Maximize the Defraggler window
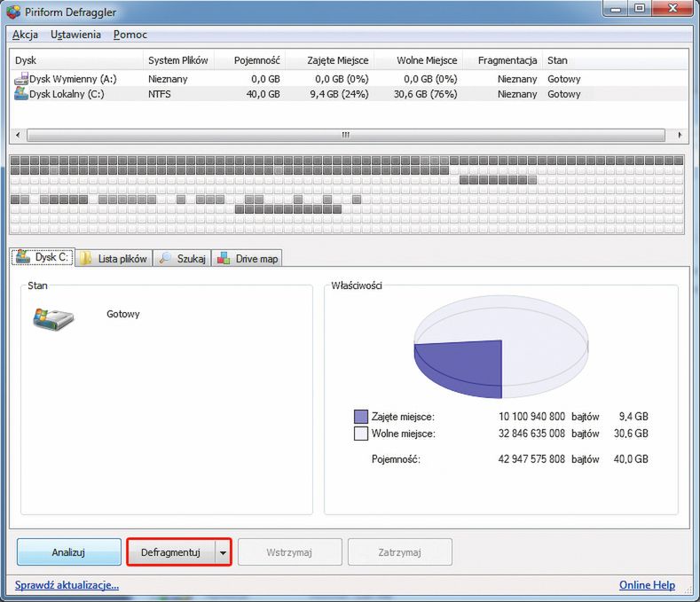The image size is (700, 602). tap(640, 9)
